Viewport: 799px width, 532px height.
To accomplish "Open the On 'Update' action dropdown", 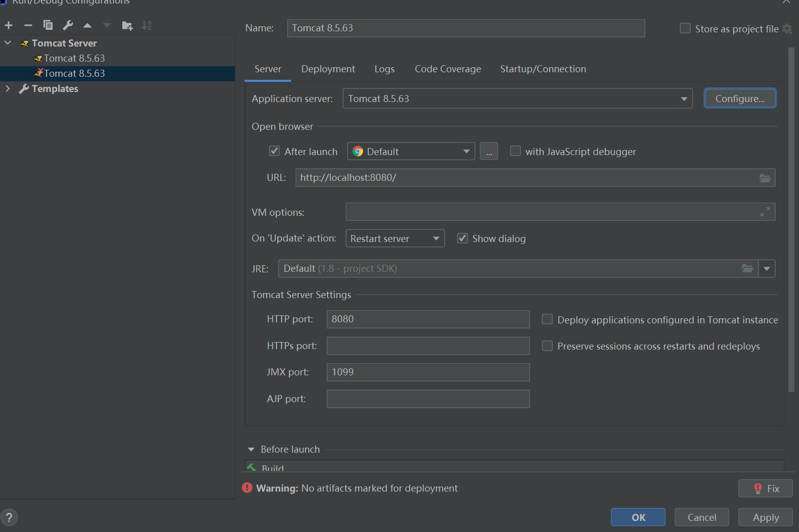I will [436, 238].
